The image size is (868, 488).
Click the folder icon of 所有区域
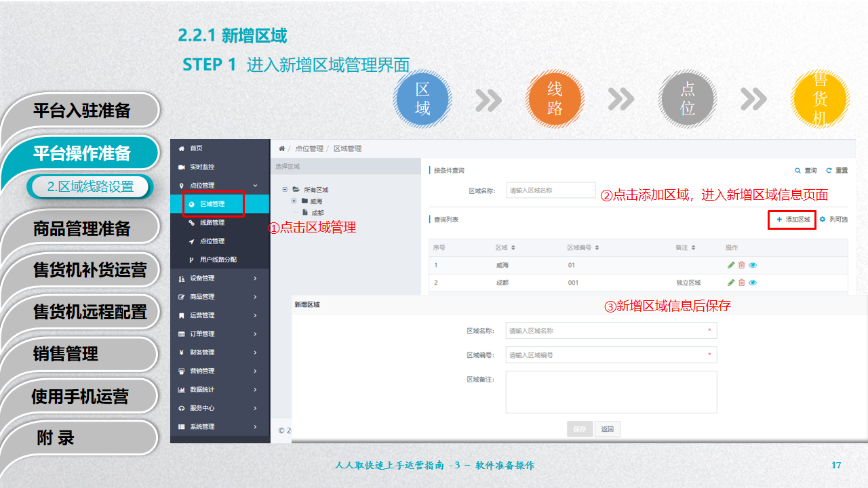point(296,190)
